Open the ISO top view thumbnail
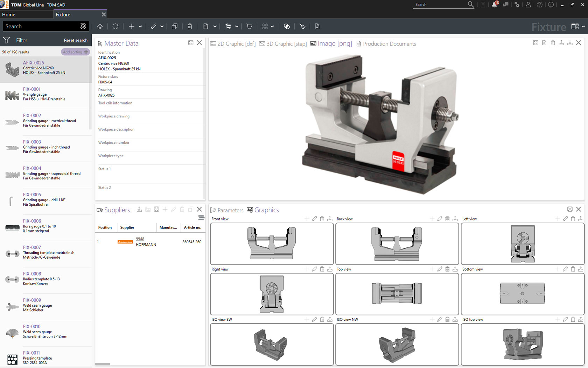 click(523, 344)
